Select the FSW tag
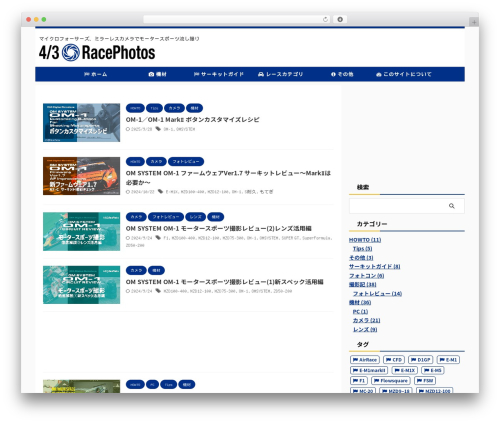 point(425,381)
